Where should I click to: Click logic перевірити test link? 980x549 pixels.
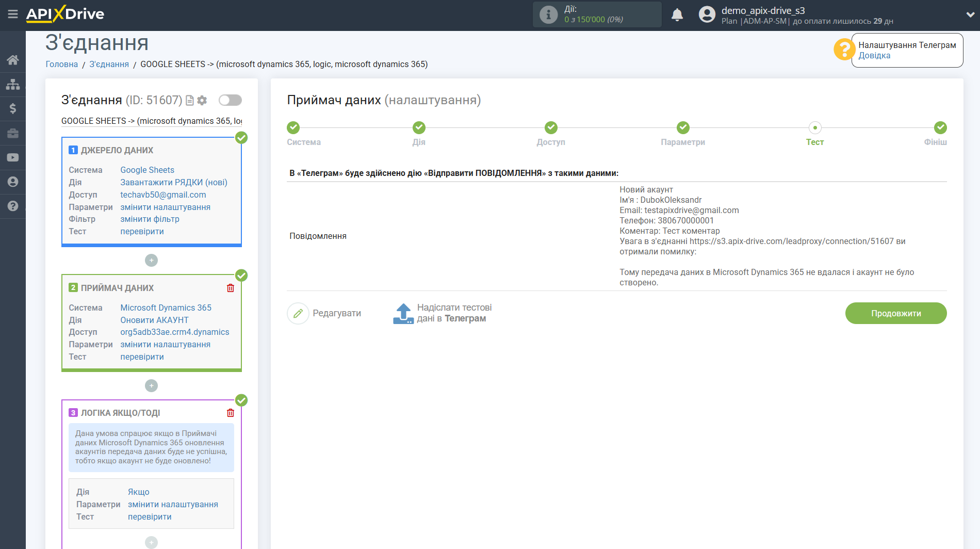[150, 517]
